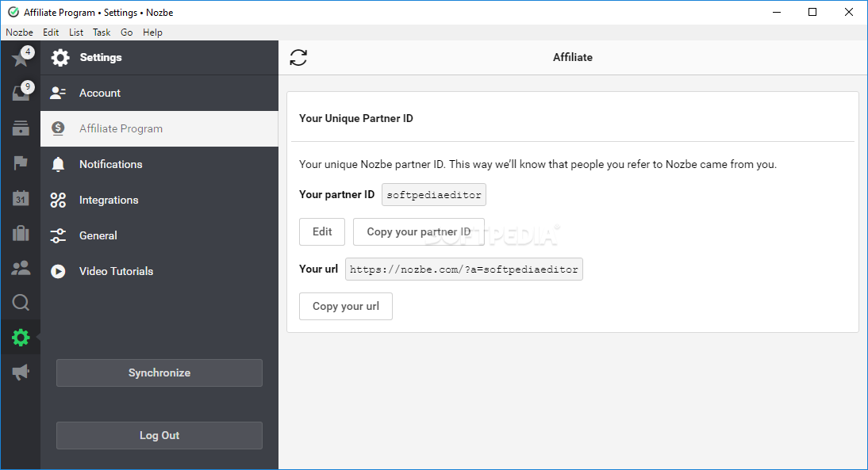Open the Team people icon
Image resolution: width=868 pixels, height=470 pixels.
[x=20, y=268]
